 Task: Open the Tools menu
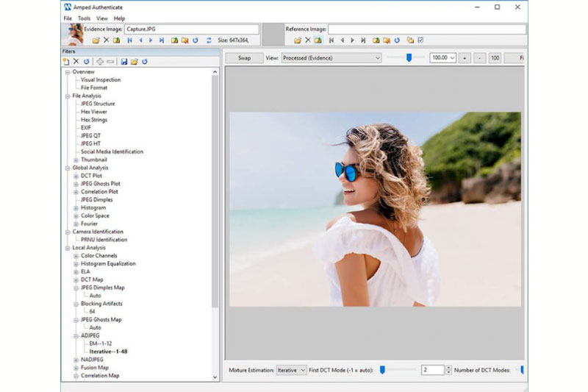tap(84, 18)
